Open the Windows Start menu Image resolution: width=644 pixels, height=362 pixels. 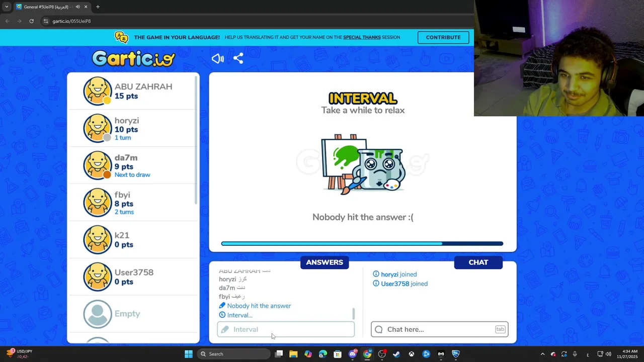tap(188, 354)
